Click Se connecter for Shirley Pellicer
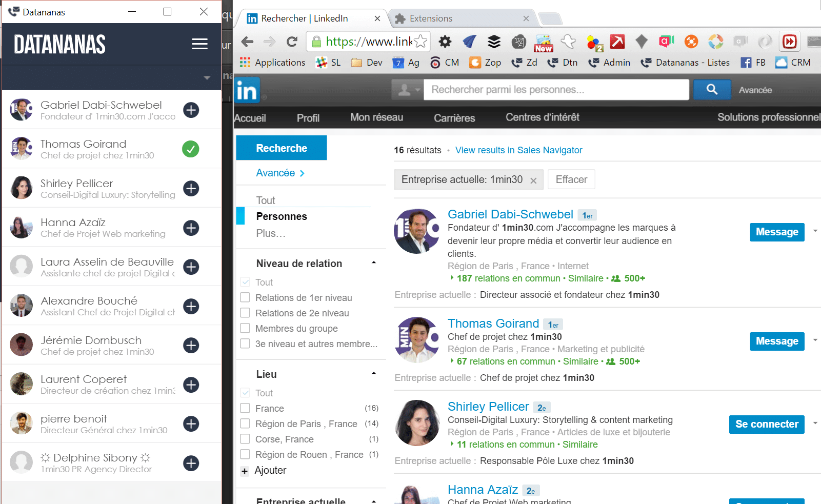The height and width of the screenshot is (504, 821). (x=767, y=424)
